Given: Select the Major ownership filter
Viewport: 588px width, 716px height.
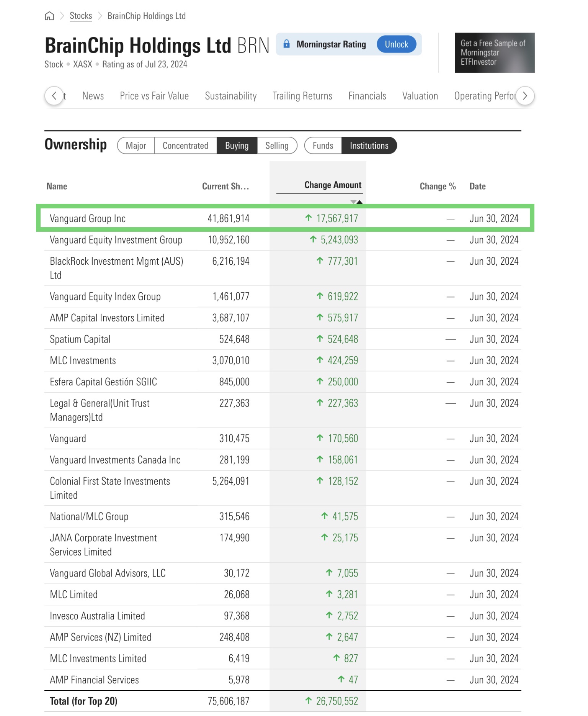Looking at the screenshot, I should point(136,146).
